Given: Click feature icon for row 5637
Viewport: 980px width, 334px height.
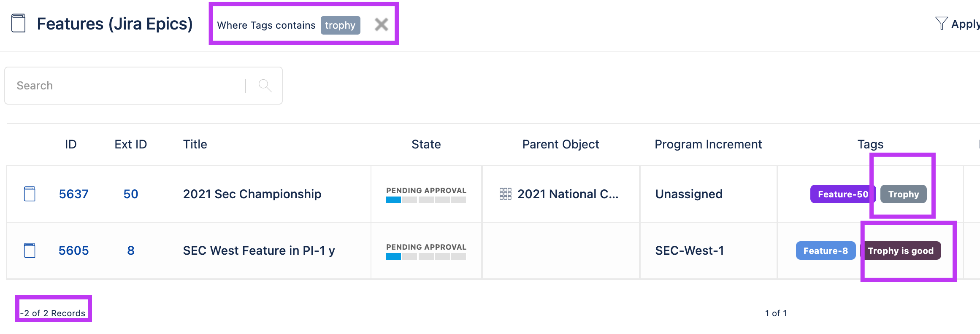Looking at the screenshot, I should click(30, 194).
